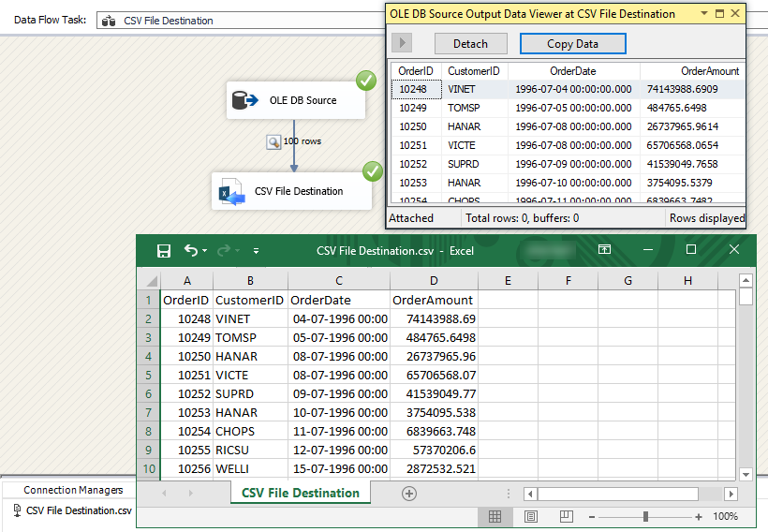Image resolution: width=768 pixels, height=532 pixels.
Task: Click next sheet navigation arrow
Action: 190,494
